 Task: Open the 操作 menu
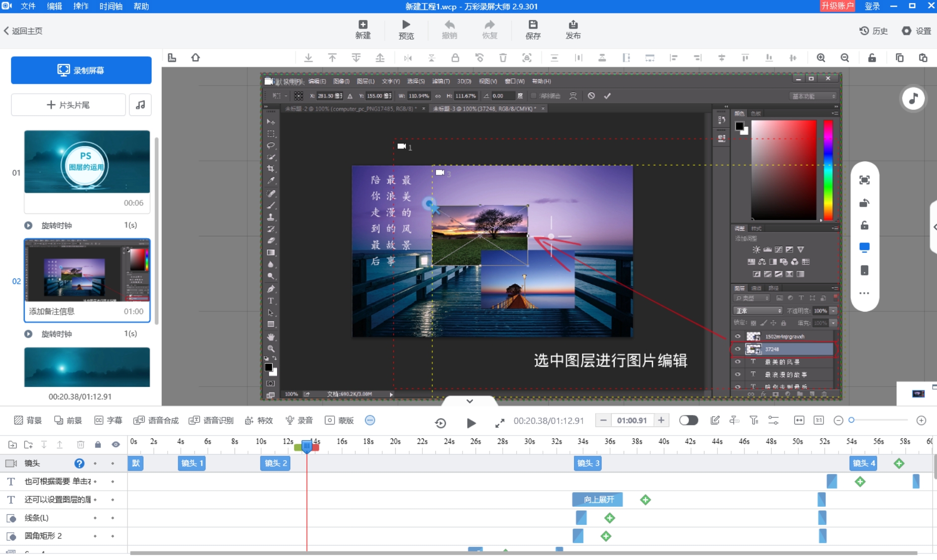81,6
